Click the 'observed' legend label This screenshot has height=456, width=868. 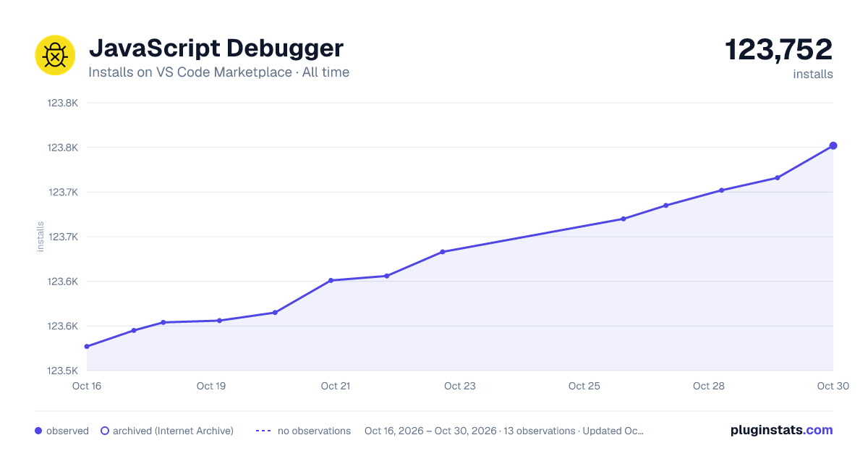coord(67,431)
